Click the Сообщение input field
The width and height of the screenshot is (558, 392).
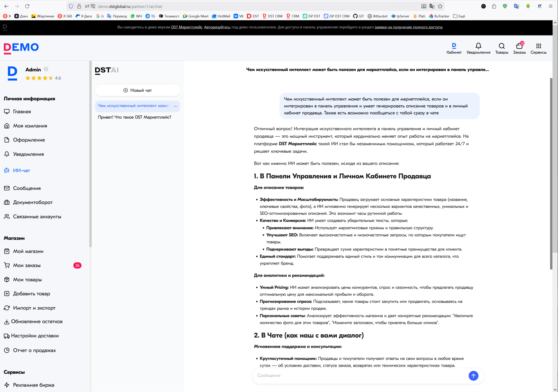point(360,375)
